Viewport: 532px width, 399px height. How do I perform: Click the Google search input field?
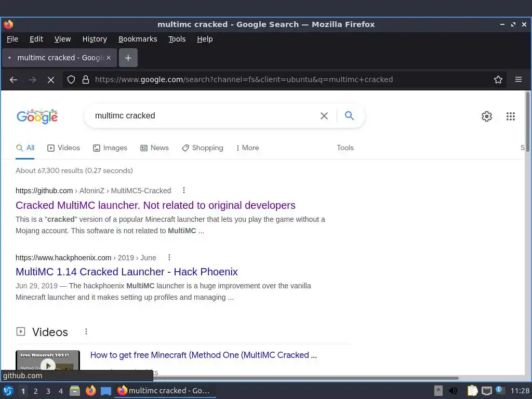204,116
